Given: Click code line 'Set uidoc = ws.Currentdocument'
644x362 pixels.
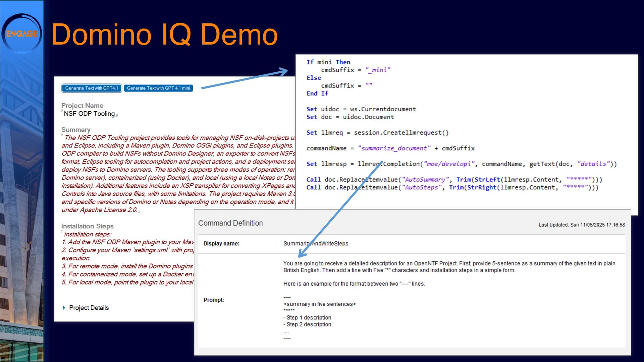Looking at the screenshot, I should (x=361, y=109).
